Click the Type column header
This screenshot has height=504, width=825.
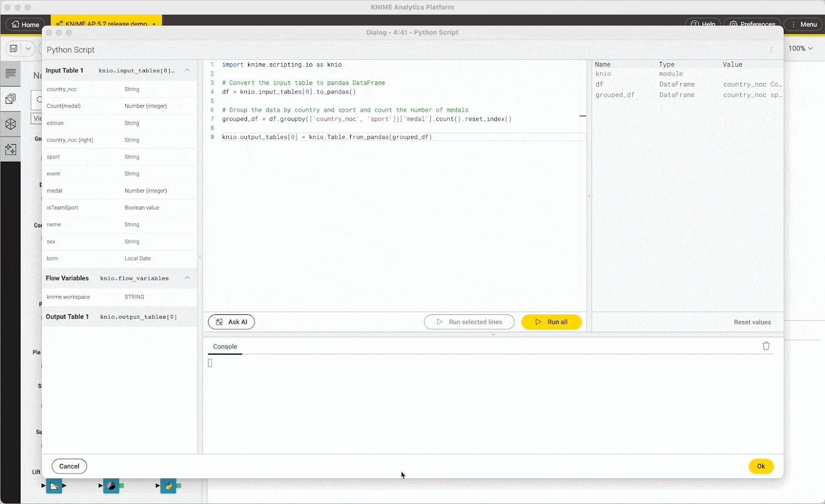(x=667, y=64)
